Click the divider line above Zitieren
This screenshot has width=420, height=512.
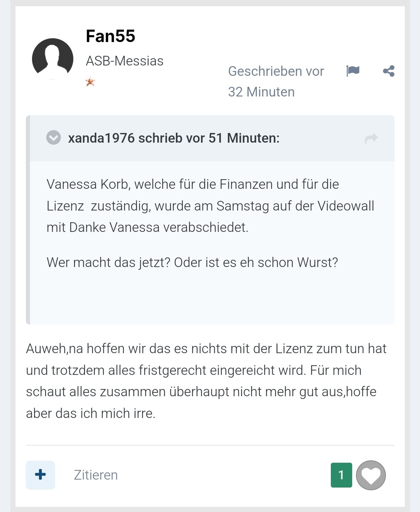point(210,445)
